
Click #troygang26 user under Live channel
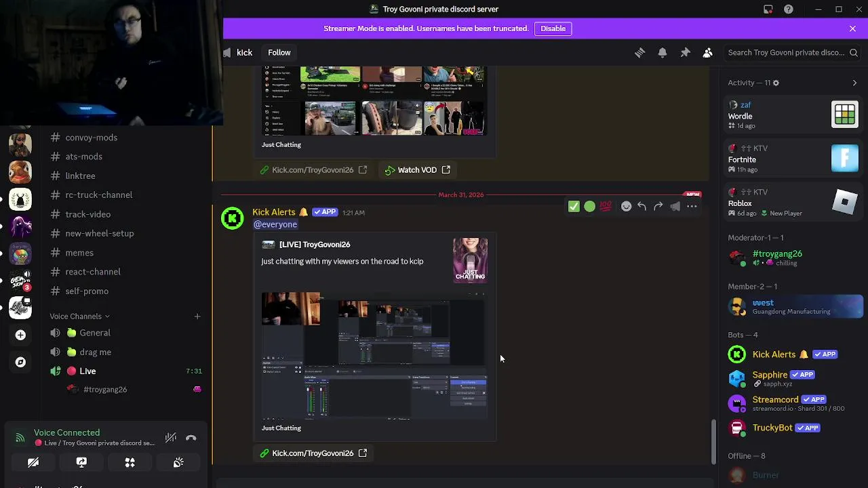pyautogui.click(x=105, y=390)
